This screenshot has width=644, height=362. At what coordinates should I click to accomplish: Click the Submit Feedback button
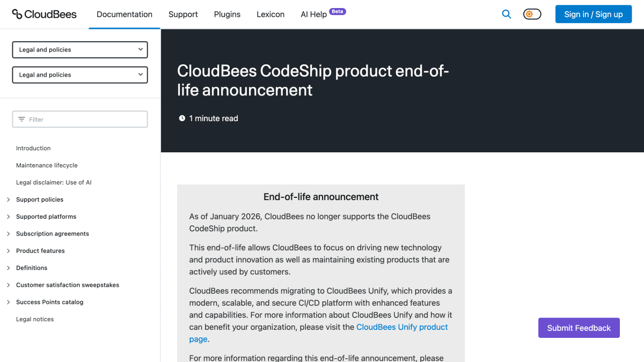(579, 328)
